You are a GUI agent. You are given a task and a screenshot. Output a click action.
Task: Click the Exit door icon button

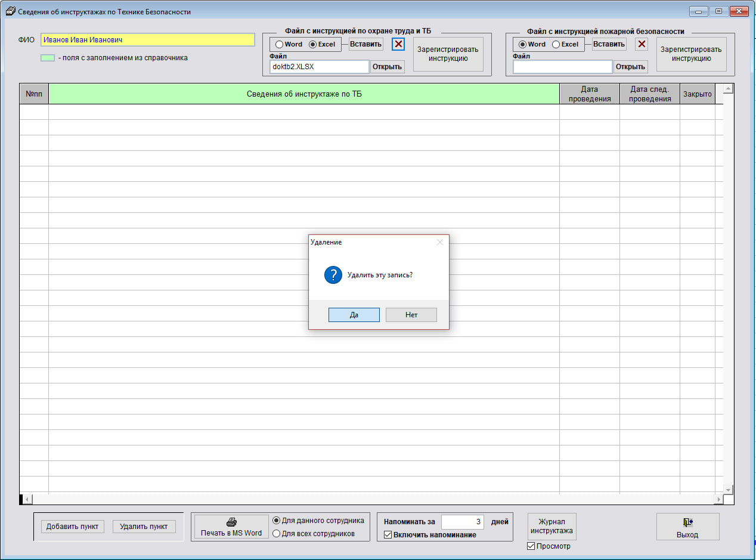(x=687, y=527)
